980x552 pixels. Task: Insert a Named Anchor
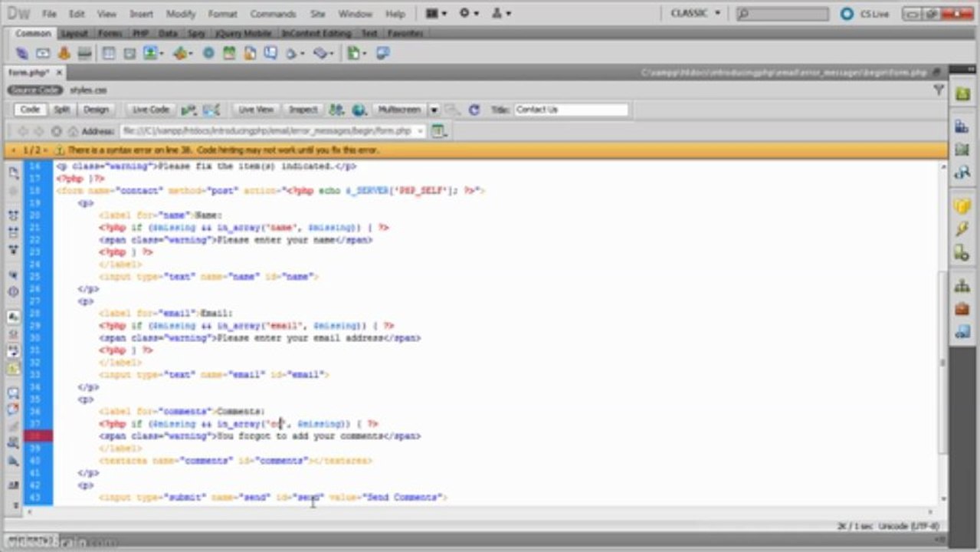[x=64, y=54]
